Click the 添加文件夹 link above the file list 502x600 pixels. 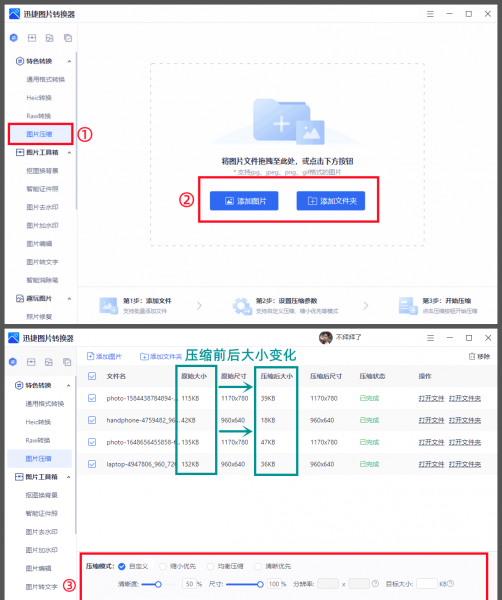click(x=161, y=357)
